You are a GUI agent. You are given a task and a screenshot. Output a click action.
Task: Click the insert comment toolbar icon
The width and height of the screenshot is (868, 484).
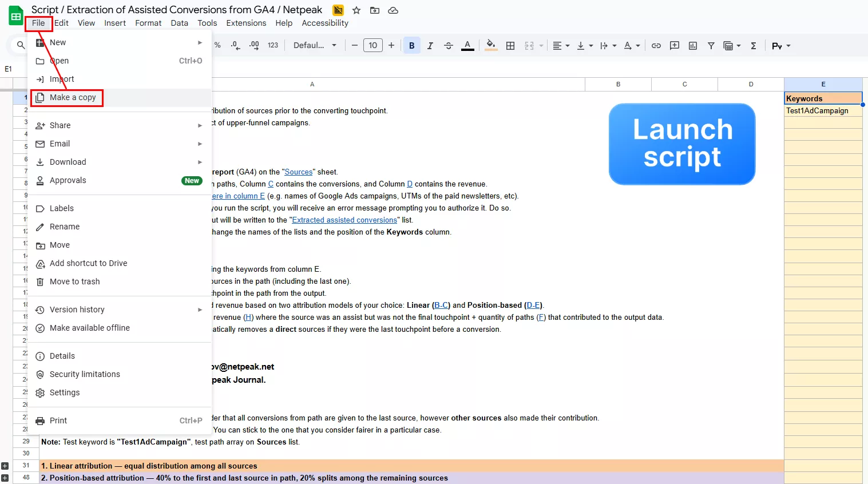pyautogui.click(x=675, y=46)
